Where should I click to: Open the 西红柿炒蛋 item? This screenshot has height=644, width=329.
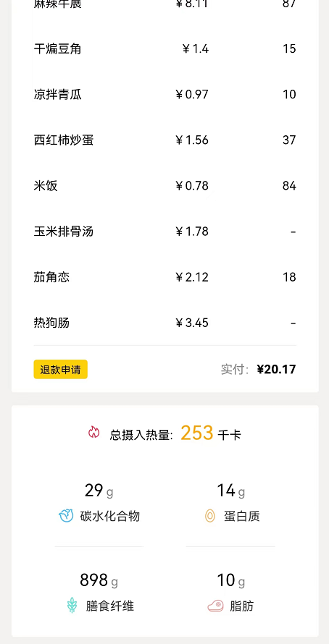(x=64, y=140)
